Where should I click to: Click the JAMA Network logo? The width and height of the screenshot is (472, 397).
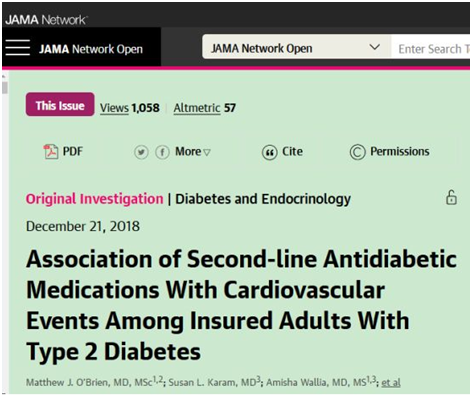[47, 20]
